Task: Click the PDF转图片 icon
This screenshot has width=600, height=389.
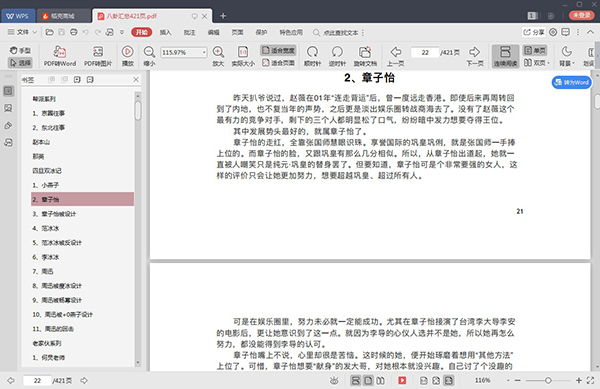Action: pos(98,56)
